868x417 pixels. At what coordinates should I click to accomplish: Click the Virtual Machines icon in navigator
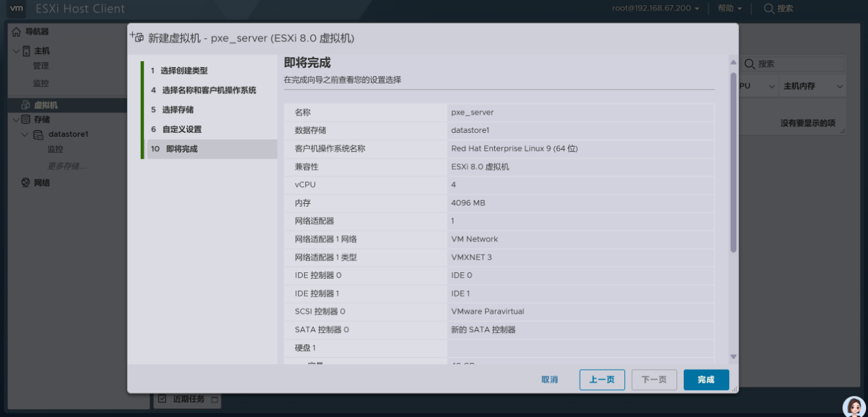26,105
